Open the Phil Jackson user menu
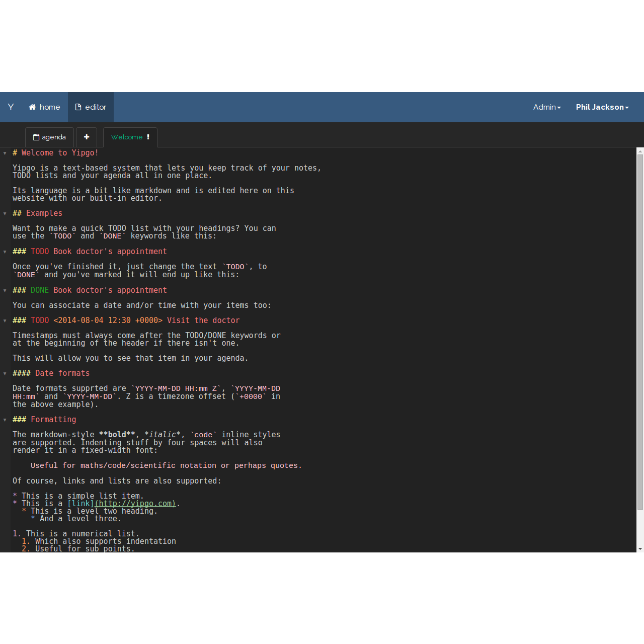This screenshot has height=644, width=644. pyautogui.click(x=602, y=107)
